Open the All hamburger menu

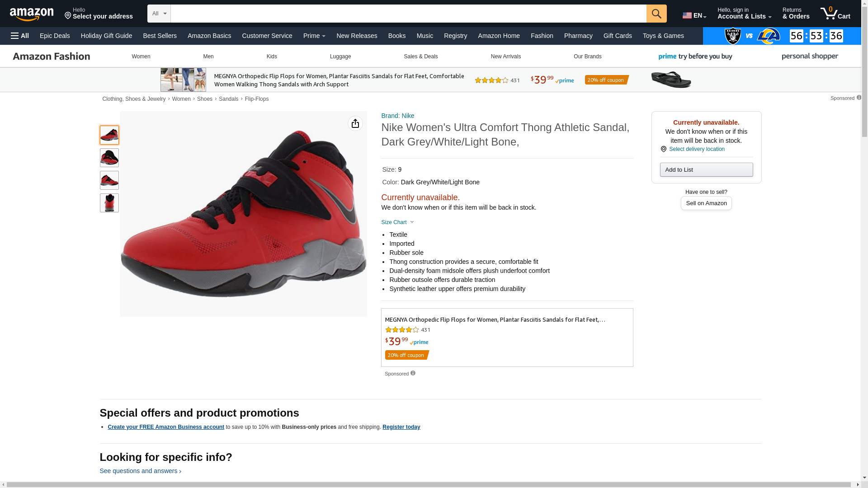pos(20,36)
